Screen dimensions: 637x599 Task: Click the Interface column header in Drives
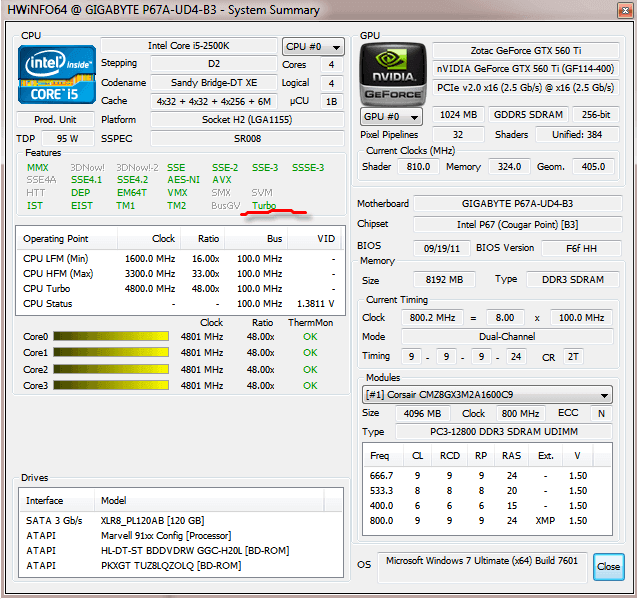click(x=57, y=501)
